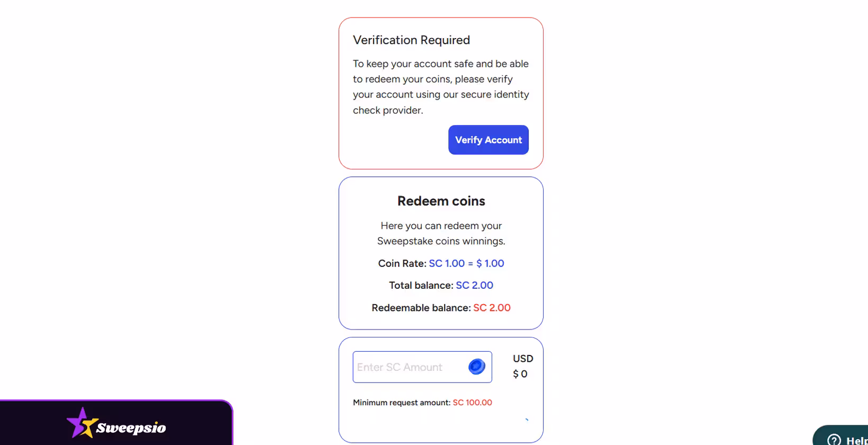This screenshot has width=868, height=445.
Task: Click the small loading spinner below USD amount
Action: coord(526,420)
